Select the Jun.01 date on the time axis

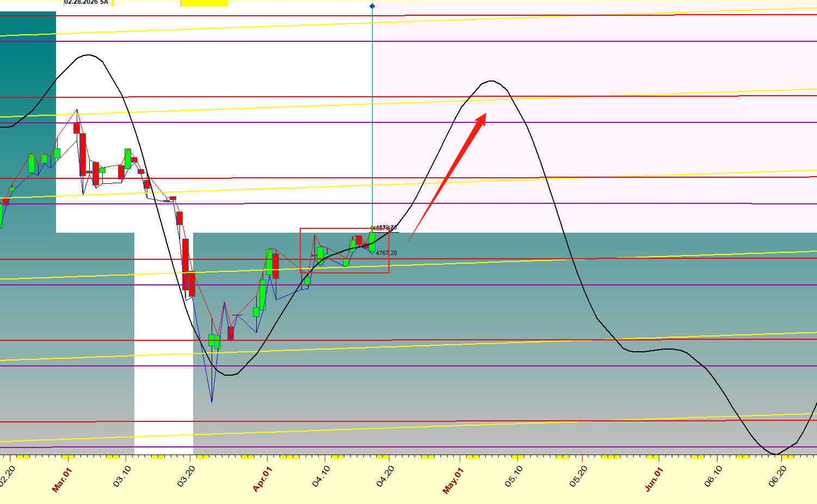(654, 480)
